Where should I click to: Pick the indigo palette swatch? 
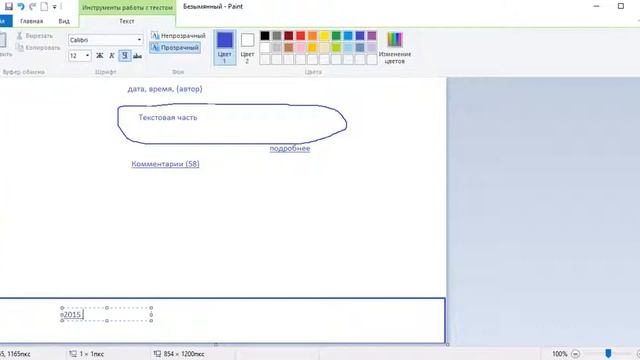[360, 36]
